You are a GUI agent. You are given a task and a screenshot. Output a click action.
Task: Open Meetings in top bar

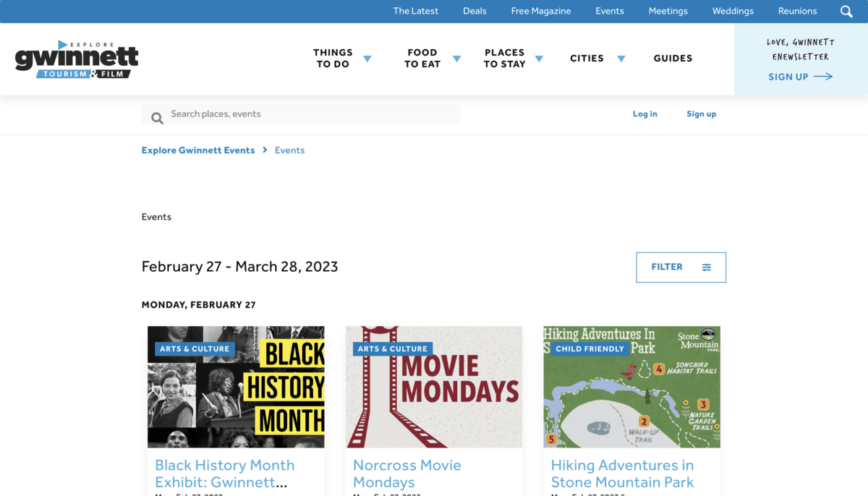668,11
